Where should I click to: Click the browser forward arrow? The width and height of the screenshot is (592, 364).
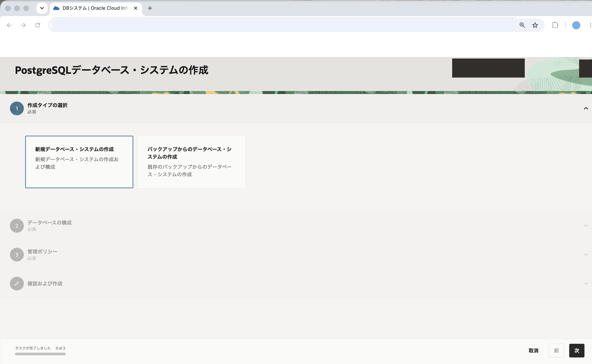[23, 25]
